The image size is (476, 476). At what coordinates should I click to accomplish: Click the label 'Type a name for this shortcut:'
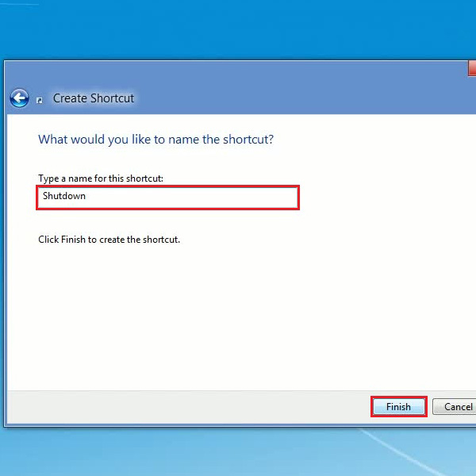click(101, 178)
